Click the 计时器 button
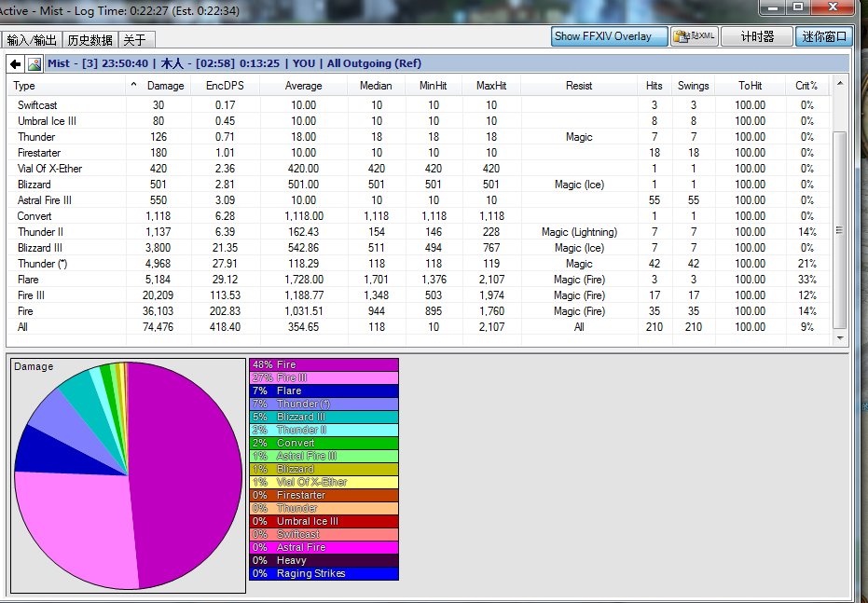 click(757, 36)
